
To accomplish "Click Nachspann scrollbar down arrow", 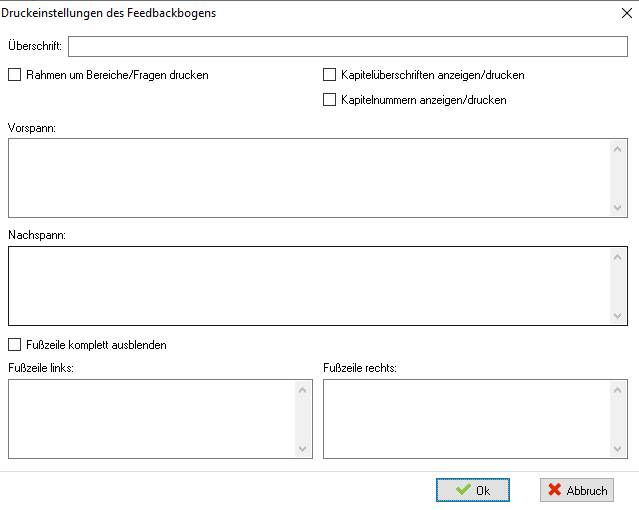I will point(617,316).
